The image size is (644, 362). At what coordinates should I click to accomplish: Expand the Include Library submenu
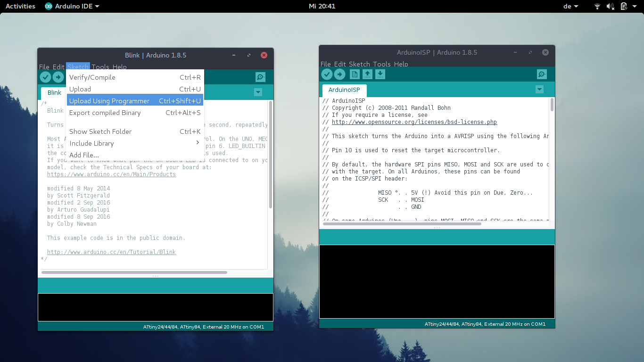[x=135, y=143]
